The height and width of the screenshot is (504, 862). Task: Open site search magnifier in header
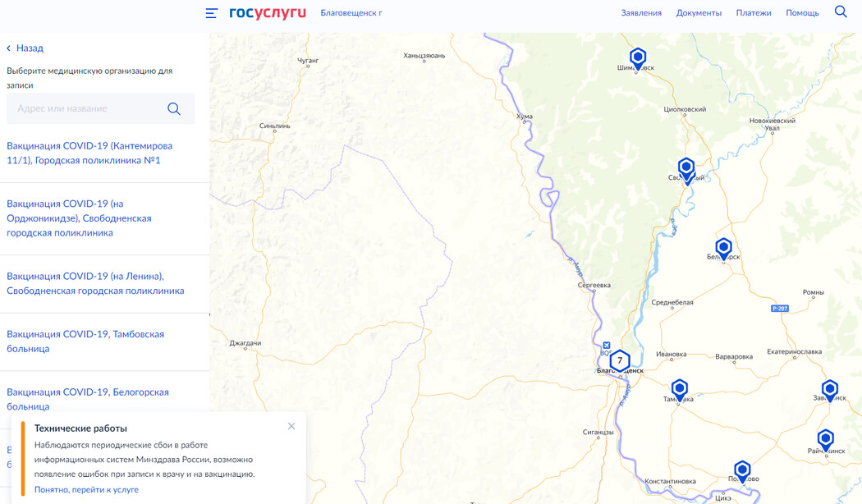pos(841,11)
